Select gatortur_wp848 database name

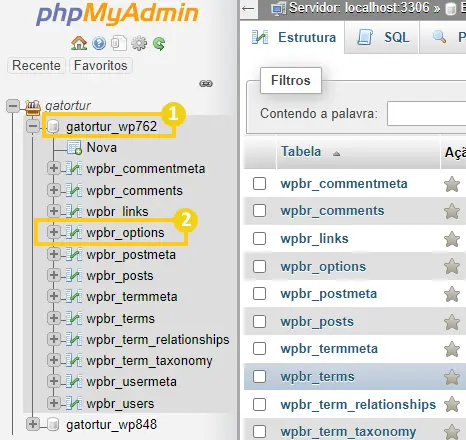point(111,425)
